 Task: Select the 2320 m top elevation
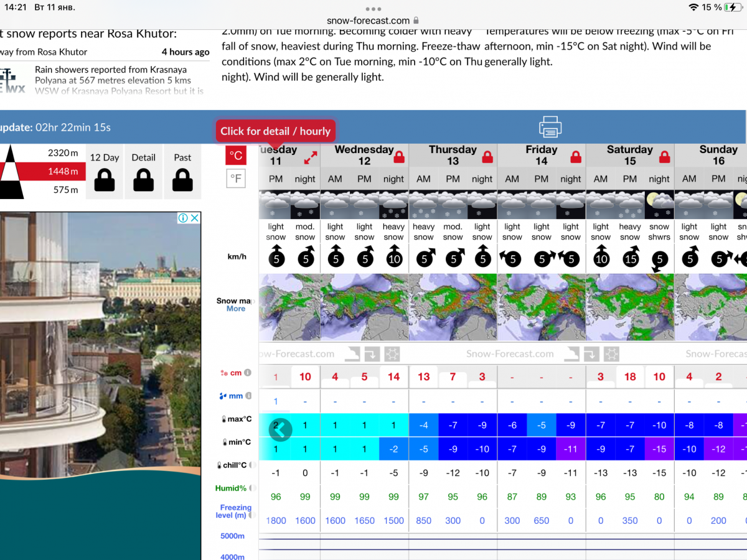62,152
